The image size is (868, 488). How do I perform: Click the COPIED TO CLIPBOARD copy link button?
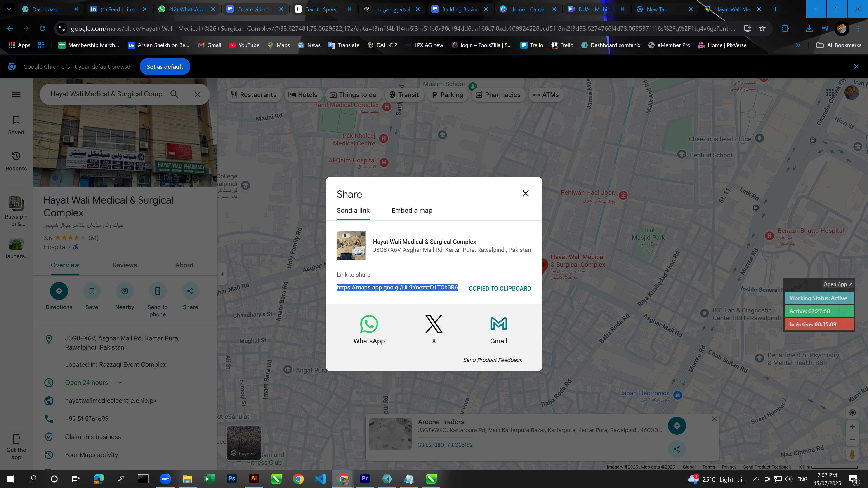pos(500,288)
